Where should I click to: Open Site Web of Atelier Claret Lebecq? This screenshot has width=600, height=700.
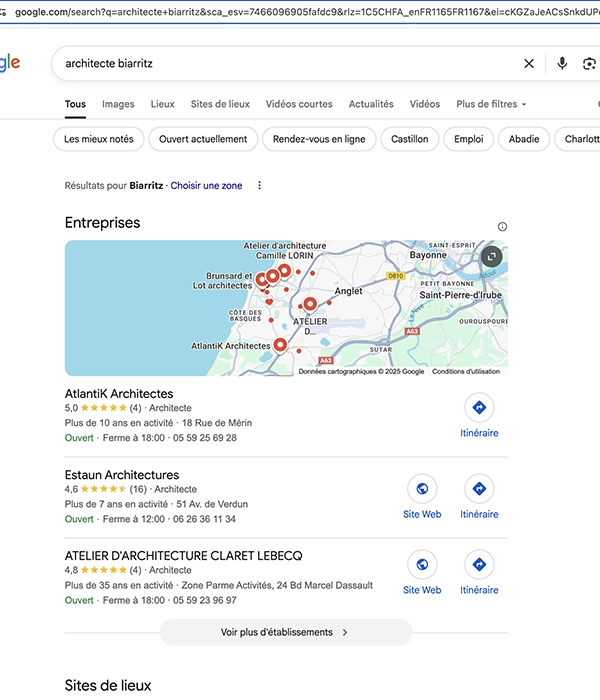pyautogui.click(x=422, y=573)
